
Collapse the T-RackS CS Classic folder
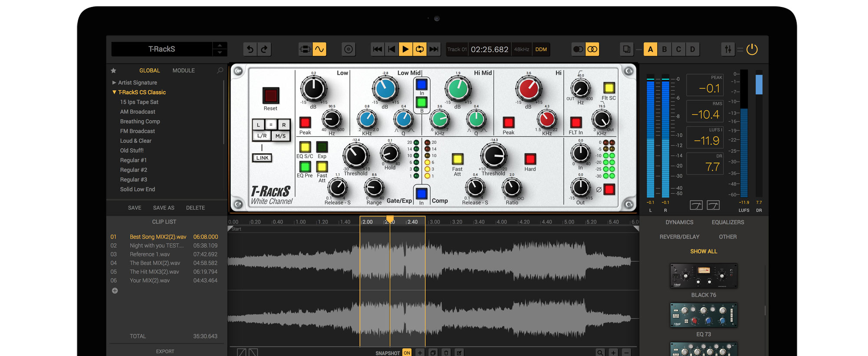coord(114,92)
